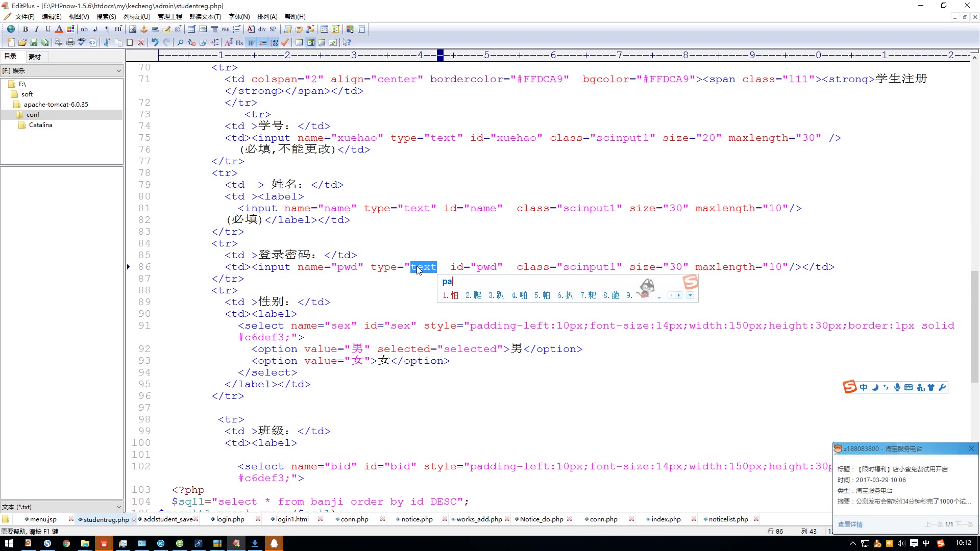The image size is (980, 551).
Task: Paste from clipboard icon
Action: pos(130,42)
